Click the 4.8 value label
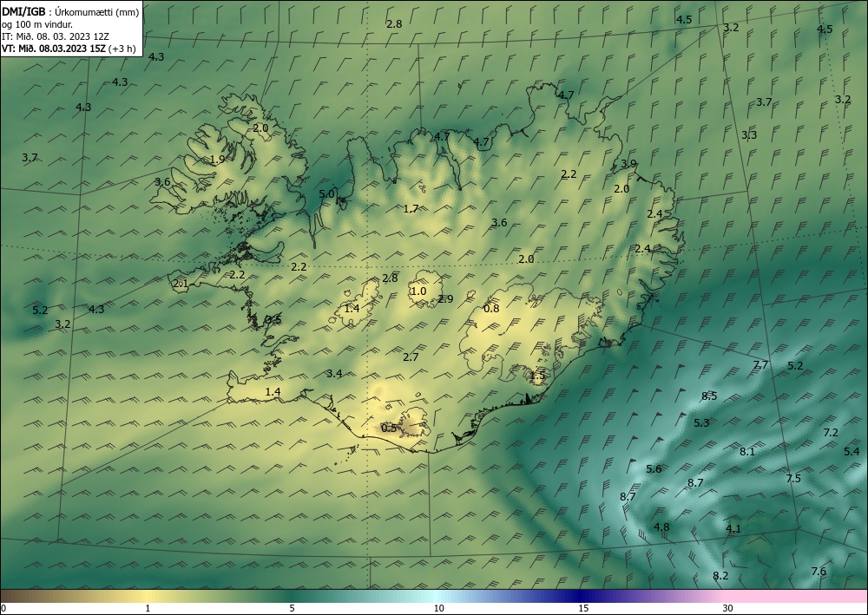This screenshot has width=868, height=615. (661, 527)
